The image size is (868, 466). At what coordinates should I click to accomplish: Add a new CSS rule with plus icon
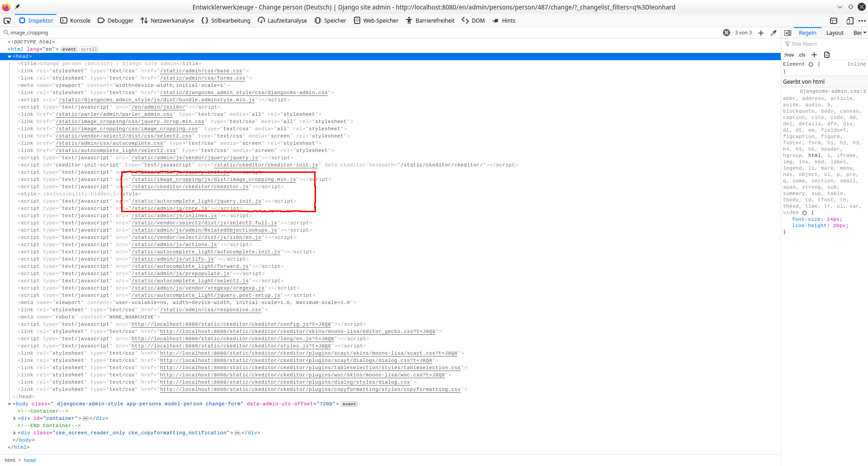point(815,55)
